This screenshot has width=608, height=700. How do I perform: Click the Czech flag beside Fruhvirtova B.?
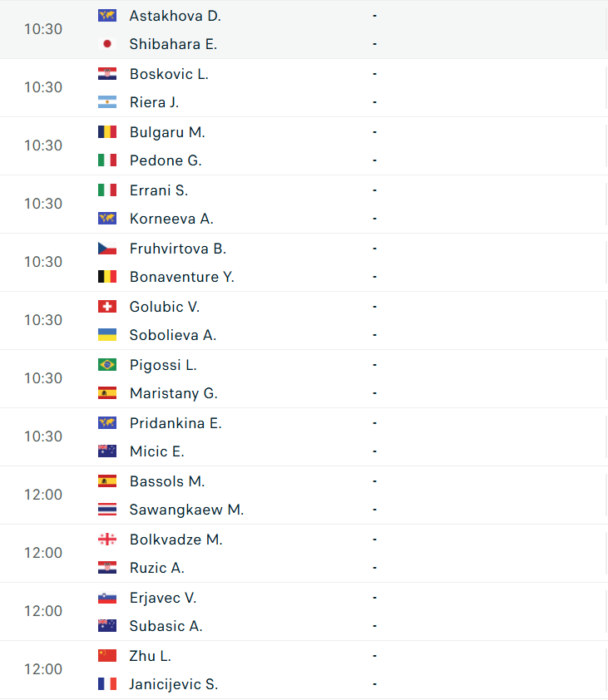pos(106,249)
